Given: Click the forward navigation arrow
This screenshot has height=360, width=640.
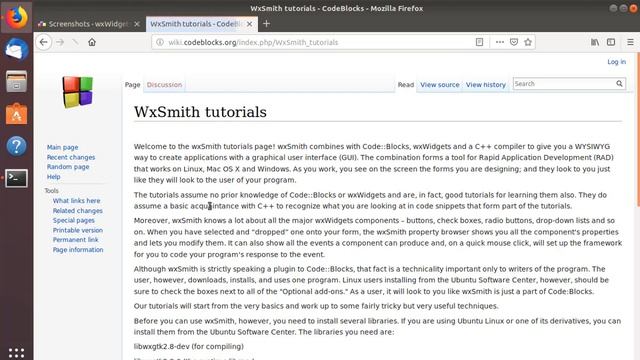Looking at the screenshot, I should (x=60, y=42).
